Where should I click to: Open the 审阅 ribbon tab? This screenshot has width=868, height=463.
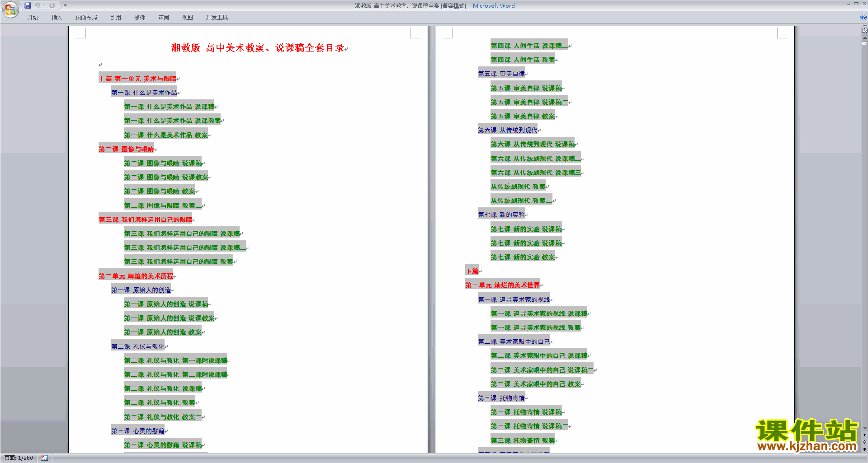164,18
